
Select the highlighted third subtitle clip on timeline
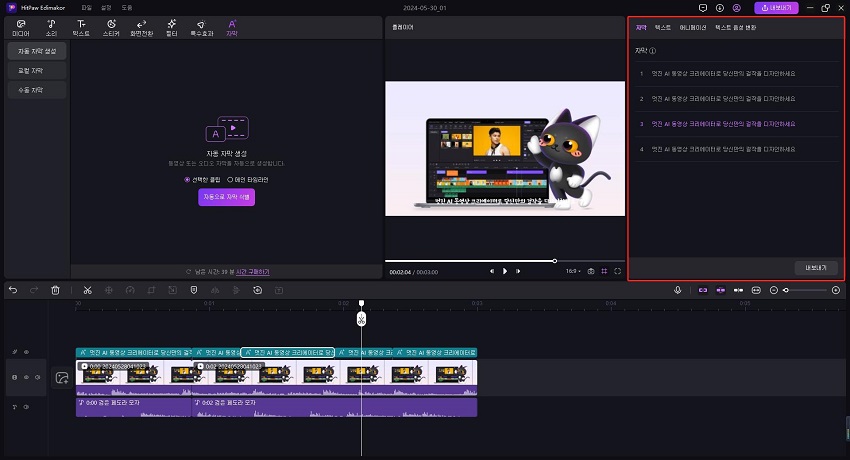[x=287, y=353]
